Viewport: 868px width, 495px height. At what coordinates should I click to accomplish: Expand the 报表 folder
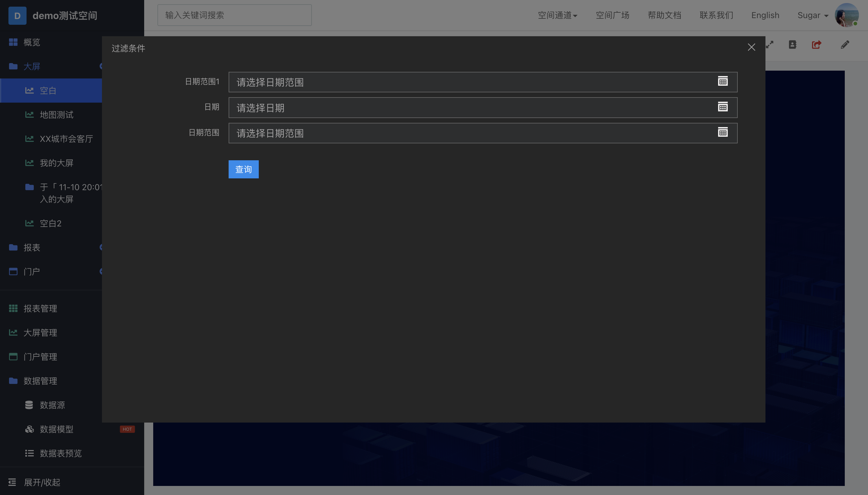[x=32, y=247]
